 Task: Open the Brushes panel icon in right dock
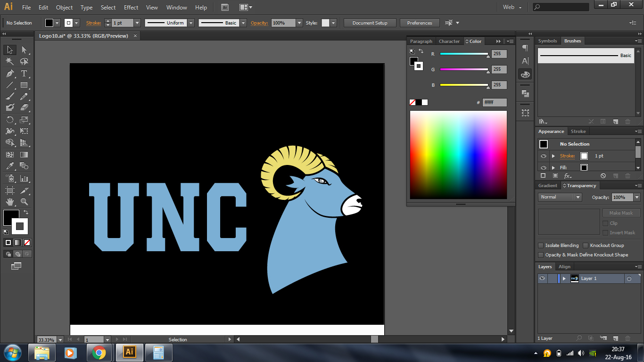(x=572, y=41)
